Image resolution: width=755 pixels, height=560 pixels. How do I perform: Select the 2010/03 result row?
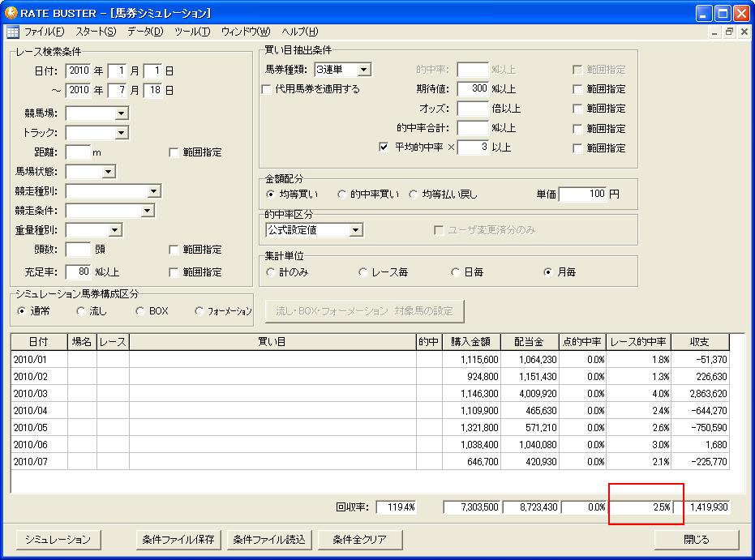click(370, 394)
